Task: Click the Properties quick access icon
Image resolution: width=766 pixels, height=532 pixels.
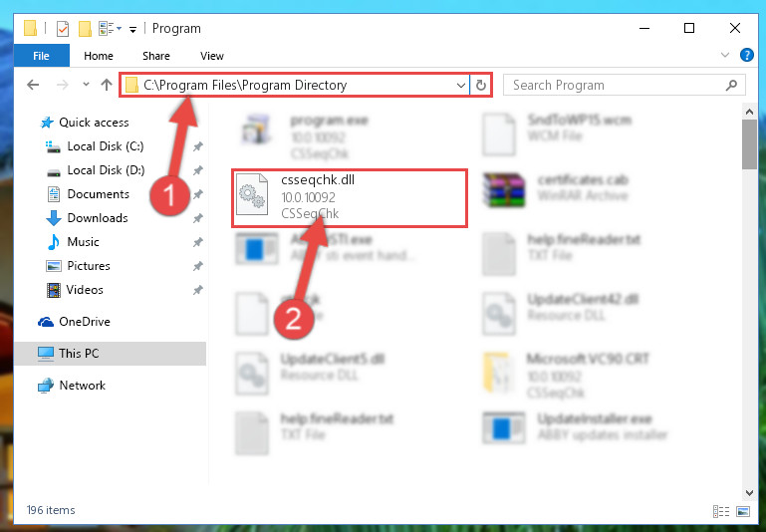Action: click(62, 29)
